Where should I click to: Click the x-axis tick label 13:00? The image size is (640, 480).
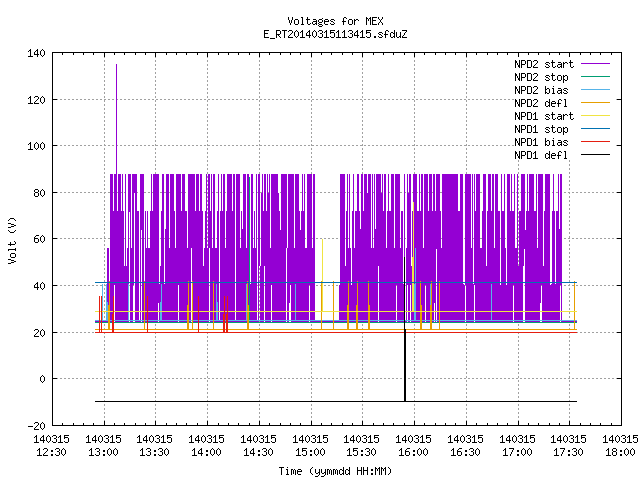coord(103,453)
